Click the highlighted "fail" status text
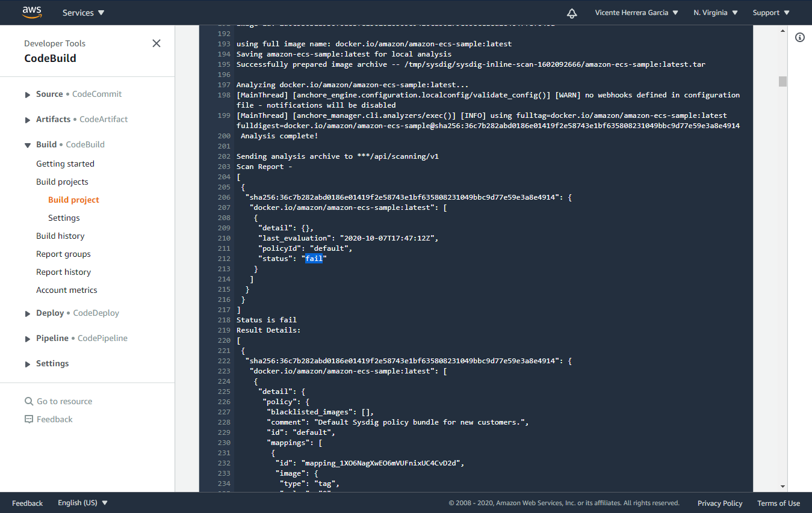The width and height of the screenshot is (812, 513). pos(314,259)
